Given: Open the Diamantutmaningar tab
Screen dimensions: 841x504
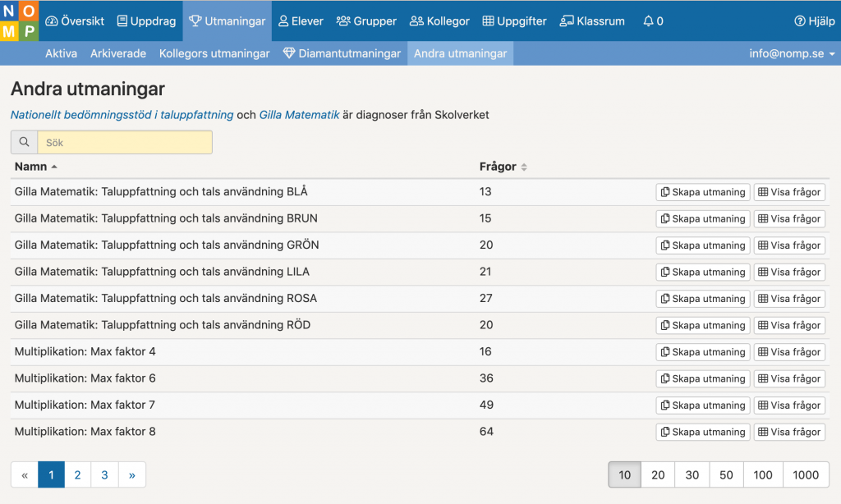Looking at the screenshot, I should (342, 53).
